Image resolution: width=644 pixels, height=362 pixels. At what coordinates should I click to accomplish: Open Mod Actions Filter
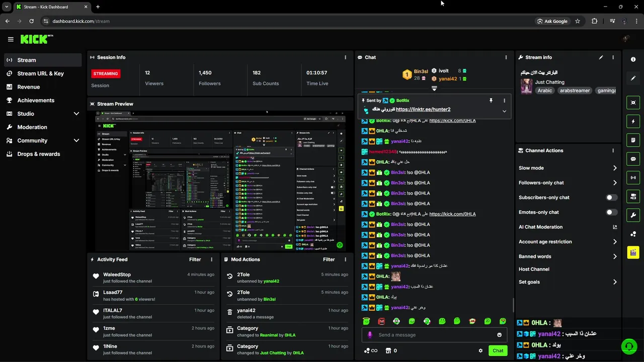coord(329,259)
